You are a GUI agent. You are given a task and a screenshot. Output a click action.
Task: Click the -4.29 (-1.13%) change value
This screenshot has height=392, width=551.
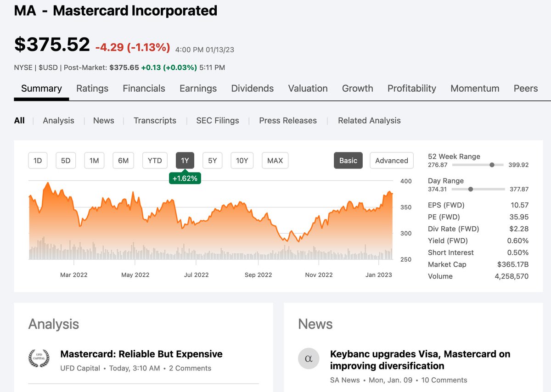(x=133, y=47)
